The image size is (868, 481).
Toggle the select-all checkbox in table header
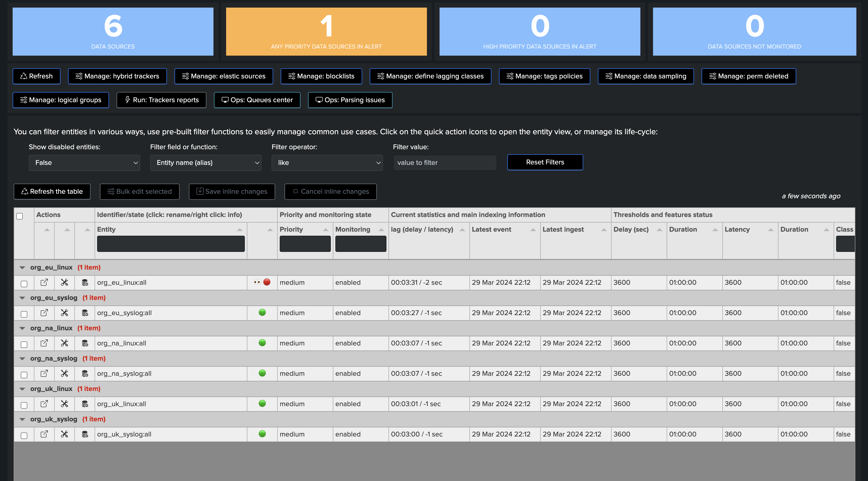tap(19, 216)
